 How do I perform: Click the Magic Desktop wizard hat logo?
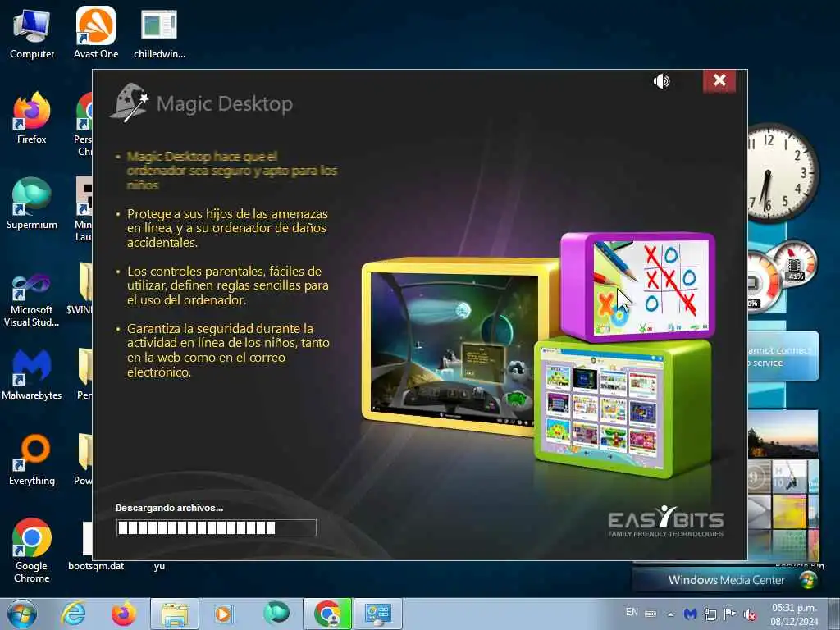pyautogui.click(x=129, y=102)
